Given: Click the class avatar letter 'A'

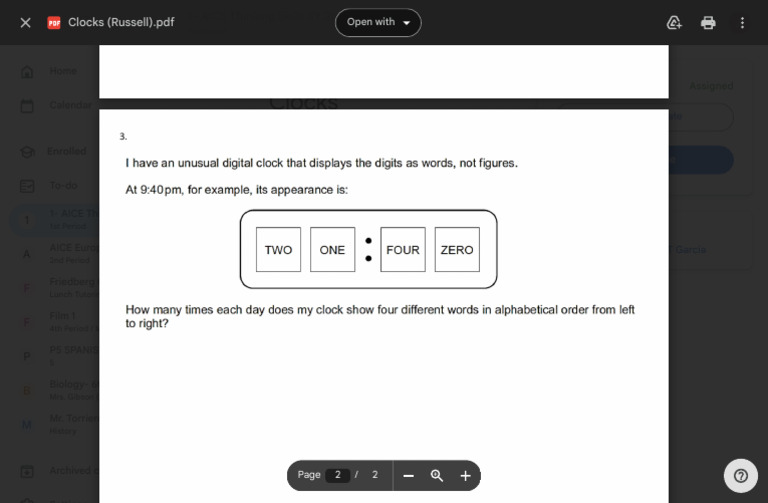Looking at the screenshot, I should tap(27, 254).
